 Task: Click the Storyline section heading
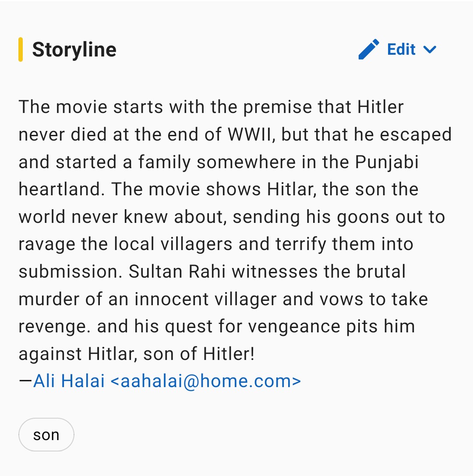(x=74, y=50)
